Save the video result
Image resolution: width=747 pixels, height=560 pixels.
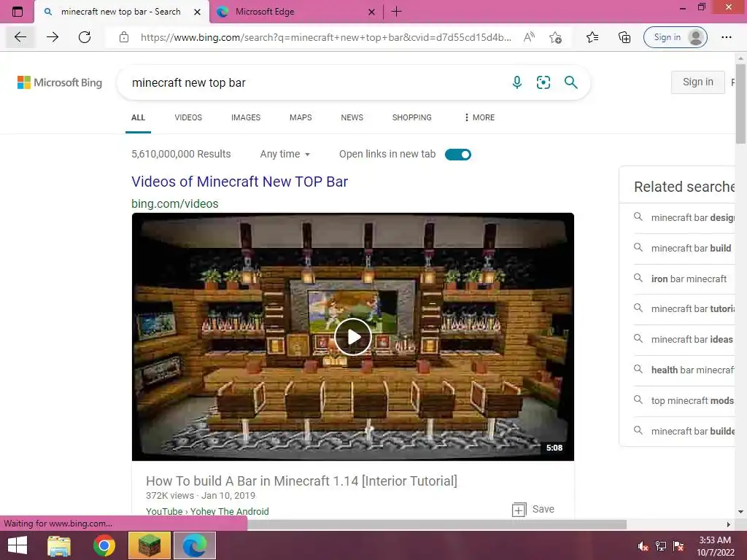[x=533, y=509]
